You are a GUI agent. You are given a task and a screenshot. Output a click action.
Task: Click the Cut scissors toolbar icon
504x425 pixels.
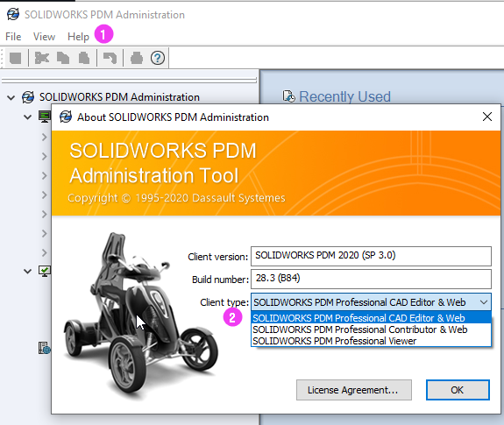(x=42, y=58)
